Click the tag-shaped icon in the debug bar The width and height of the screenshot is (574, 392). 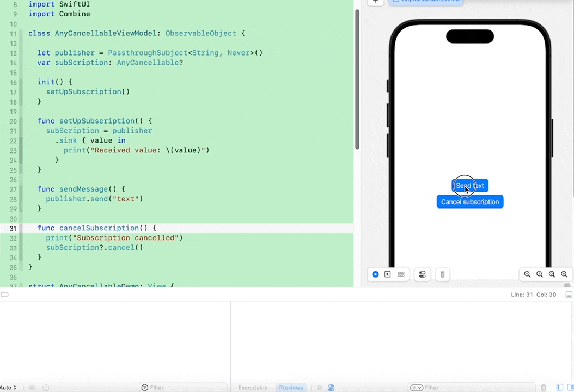4,295
